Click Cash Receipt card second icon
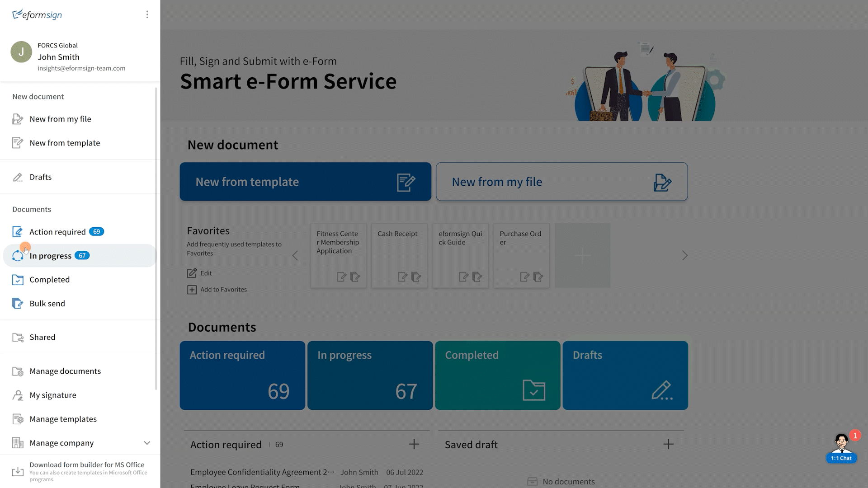Viewport: 868px width, 488px height. coord(416,277)
